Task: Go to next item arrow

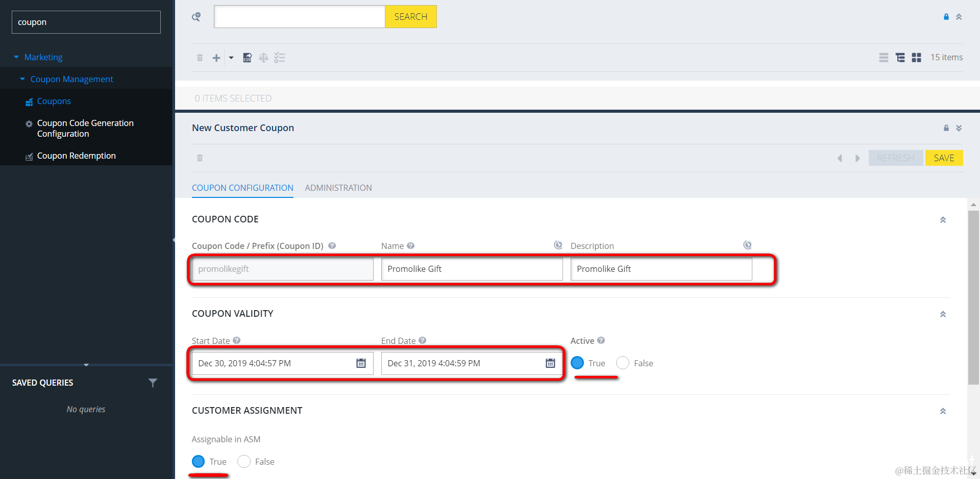Action: pos(857,158)
